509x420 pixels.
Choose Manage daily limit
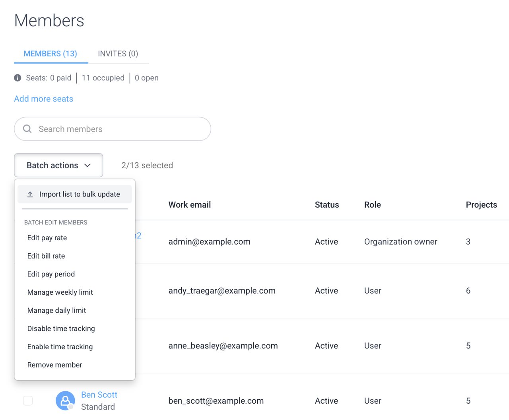56,311
